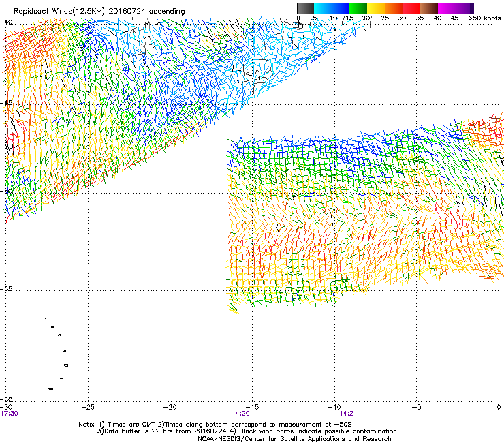Click the magenta 40-45 knots color swatch
The image size is (504, 443).
coord(447,8)
